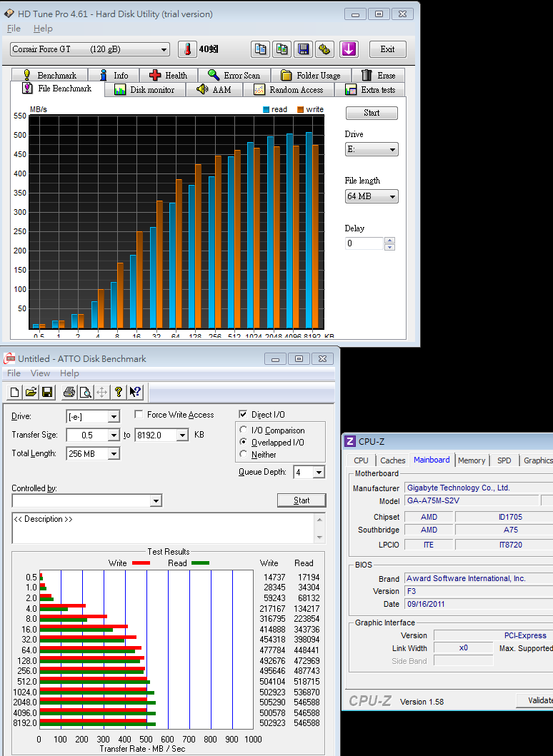
Task: Click the temperature thermometer icon in HD Tune
Action: tap(187, 49)
